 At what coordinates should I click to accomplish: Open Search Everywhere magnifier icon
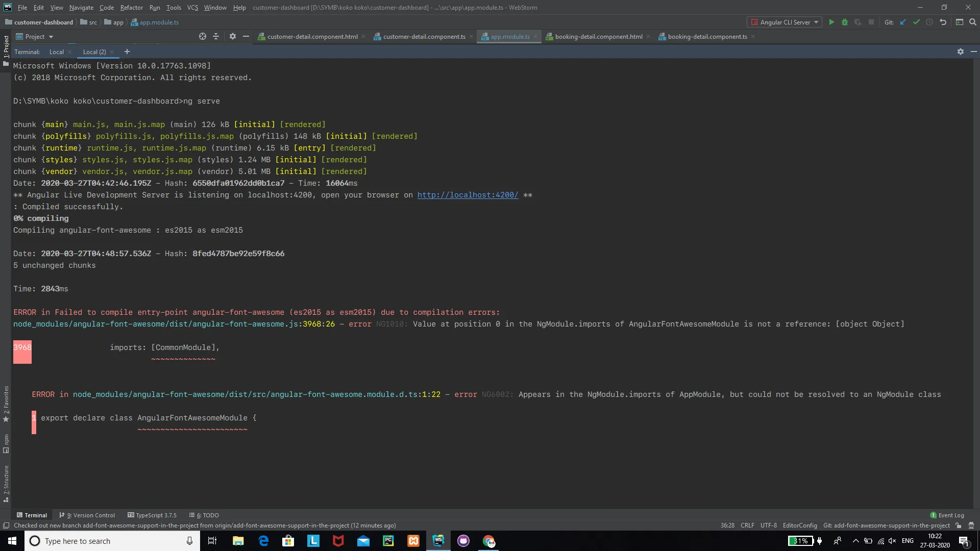click(x=972, y=22)
